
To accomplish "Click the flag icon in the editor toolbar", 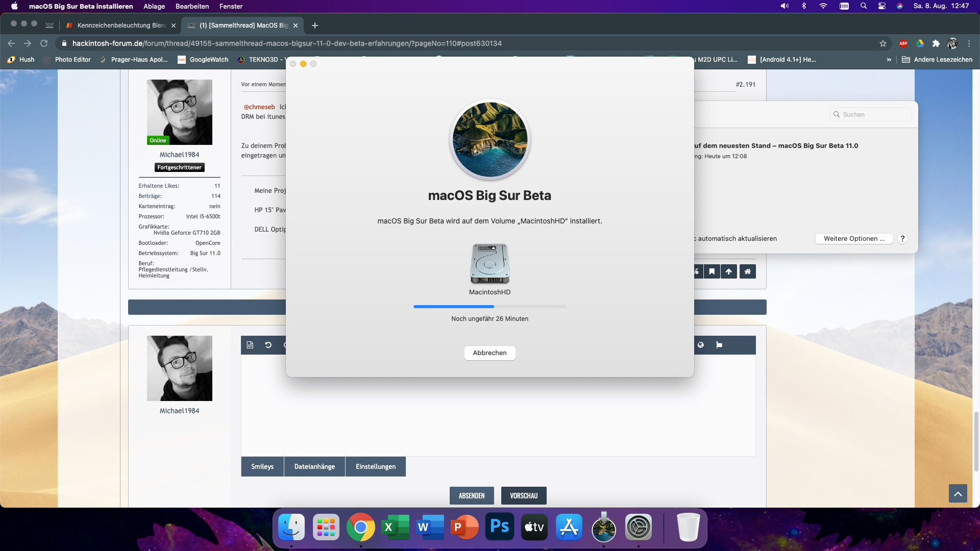I will (719, 345).
